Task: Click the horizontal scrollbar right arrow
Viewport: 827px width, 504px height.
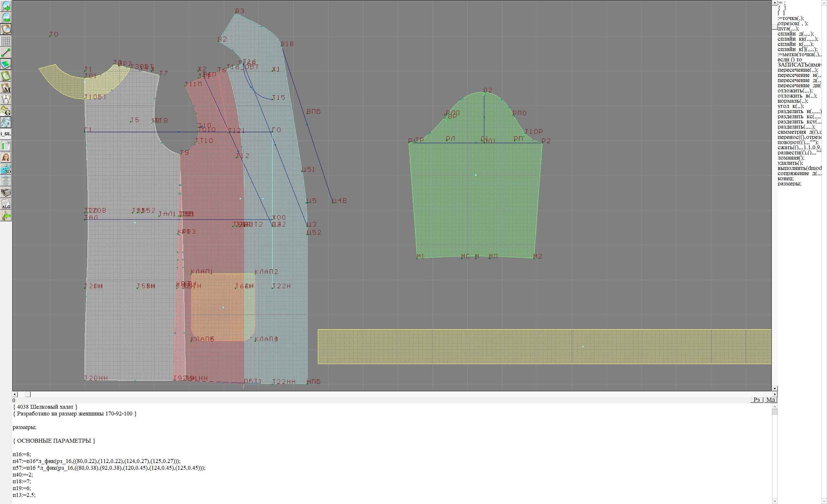Action: point(775,394)
